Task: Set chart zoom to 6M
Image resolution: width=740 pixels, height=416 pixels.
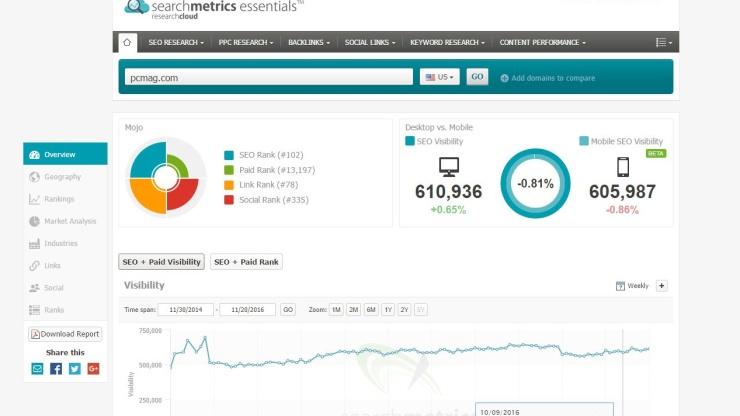Action: coord(371,310)
